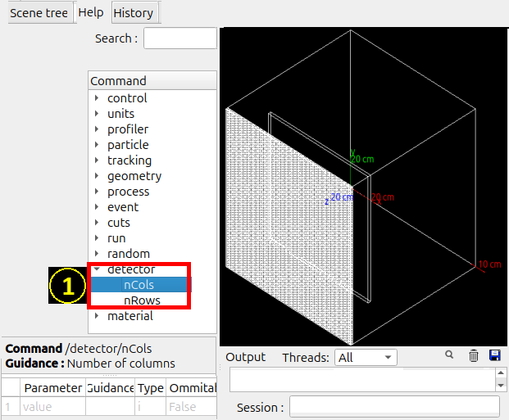Viewport: 509px width, 420px height.
Task: Select the random tree entry
Action: click(x=129, y=254)
